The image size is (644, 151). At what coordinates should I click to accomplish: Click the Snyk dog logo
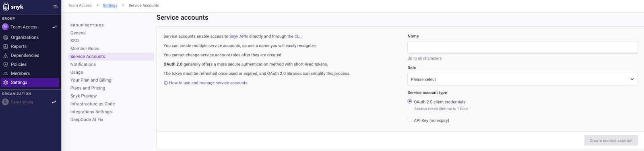point(6,7)
